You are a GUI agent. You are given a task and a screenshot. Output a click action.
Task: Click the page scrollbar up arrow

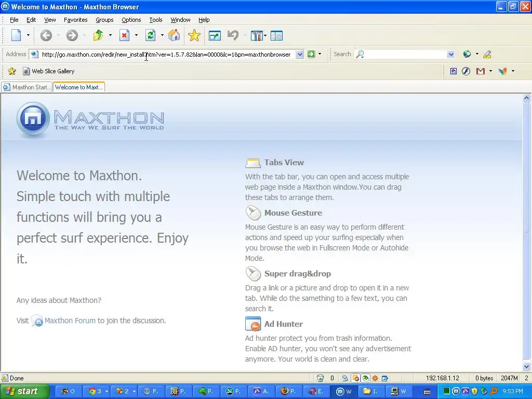[x=527, y=98]
